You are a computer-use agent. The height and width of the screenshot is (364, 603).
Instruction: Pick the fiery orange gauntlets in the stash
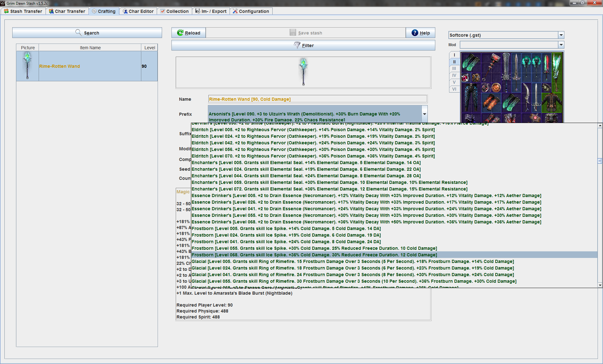[491, 103]
